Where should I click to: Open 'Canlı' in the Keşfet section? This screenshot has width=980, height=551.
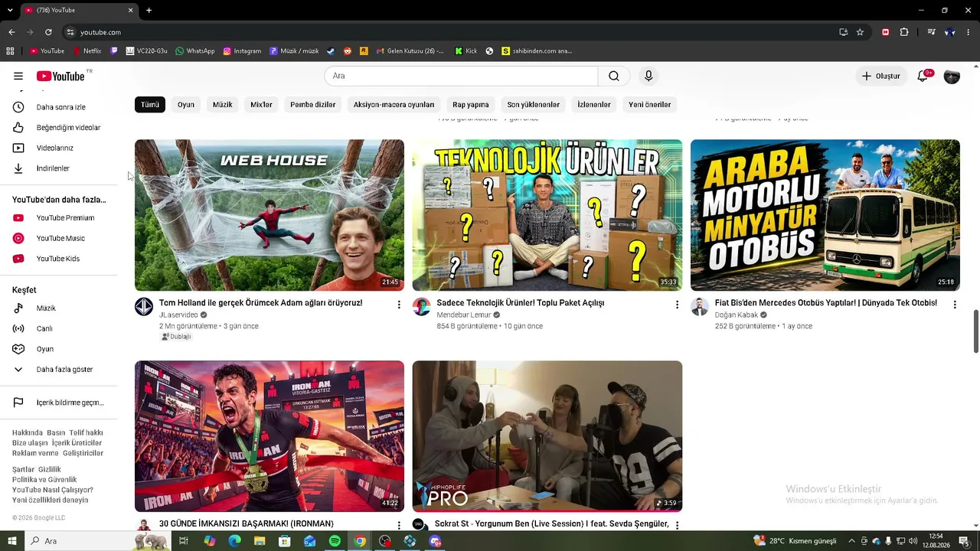click(59, 328)
